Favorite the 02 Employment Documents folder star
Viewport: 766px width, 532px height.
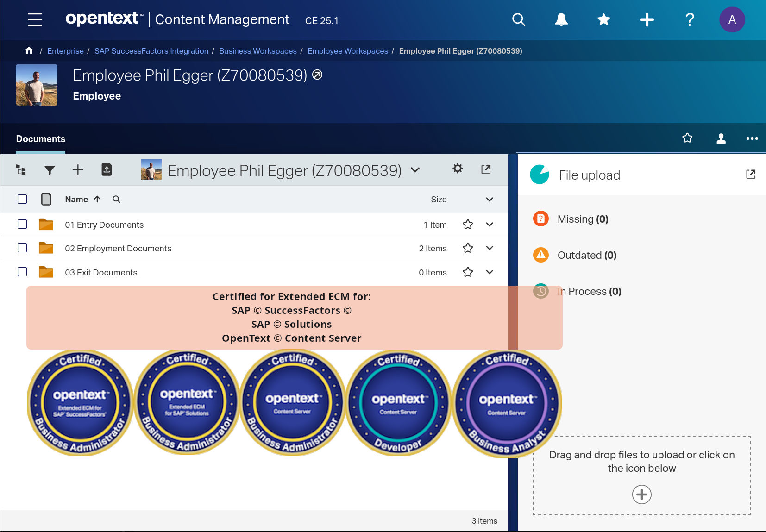[468, 248]
